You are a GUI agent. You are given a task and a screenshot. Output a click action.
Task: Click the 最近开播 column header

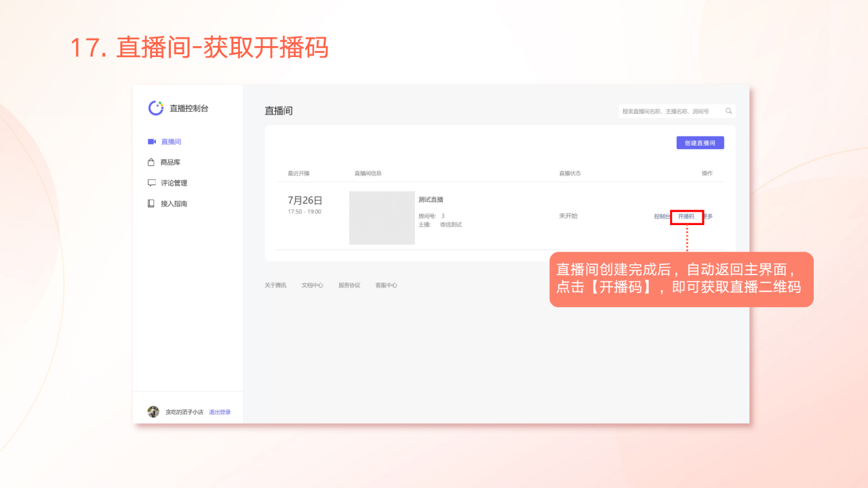pyautogui.click(x=298, y=174)
